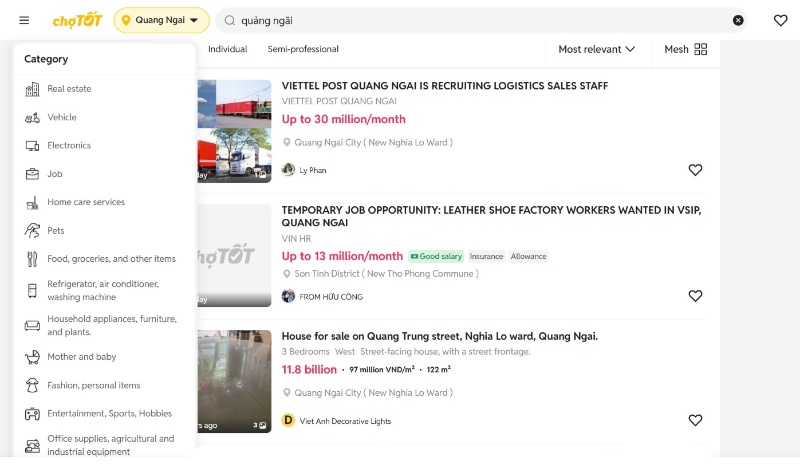Click the baby stroller icon
Screen dimensions: 800x476
click(x=32, y=357)
